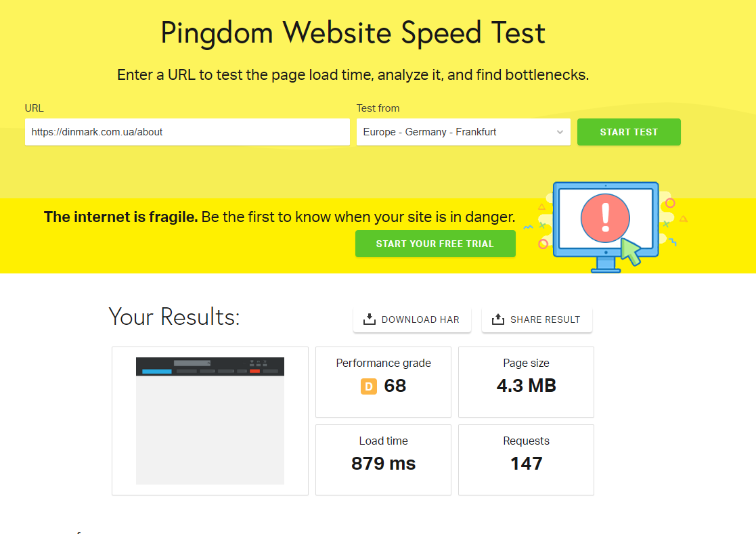Open the website screenshot thumbnail preview
The image size is (756, 534).
210,421
